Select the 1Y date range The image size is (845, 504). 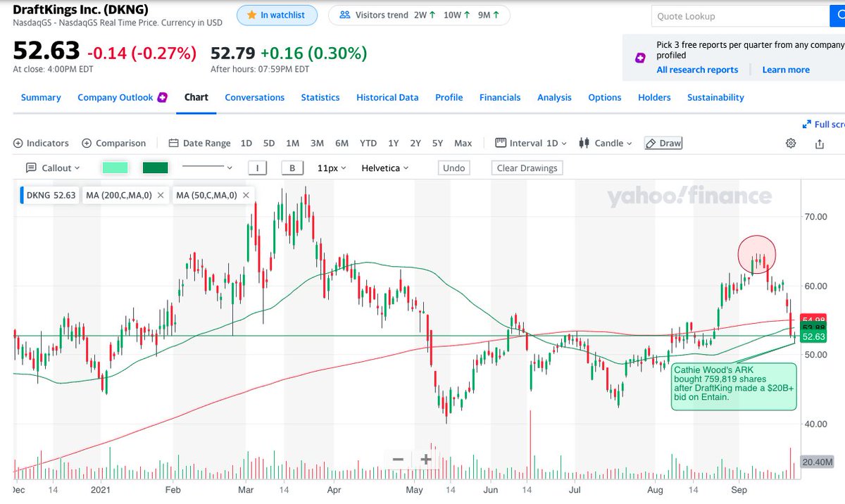[394, 143]
